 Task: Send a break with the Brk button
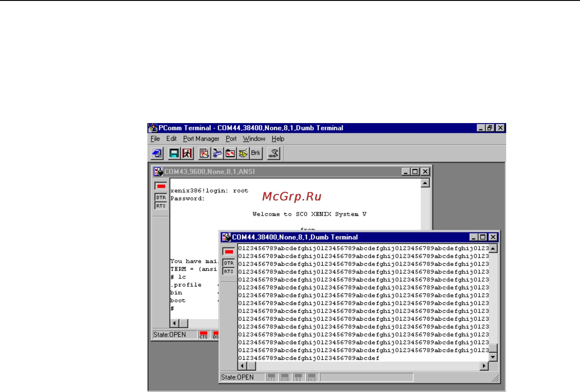(x=256, y=153)
